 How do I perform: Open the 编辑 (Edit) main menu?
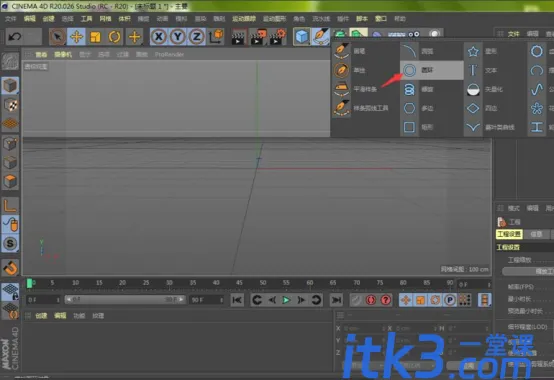point(30,19)
